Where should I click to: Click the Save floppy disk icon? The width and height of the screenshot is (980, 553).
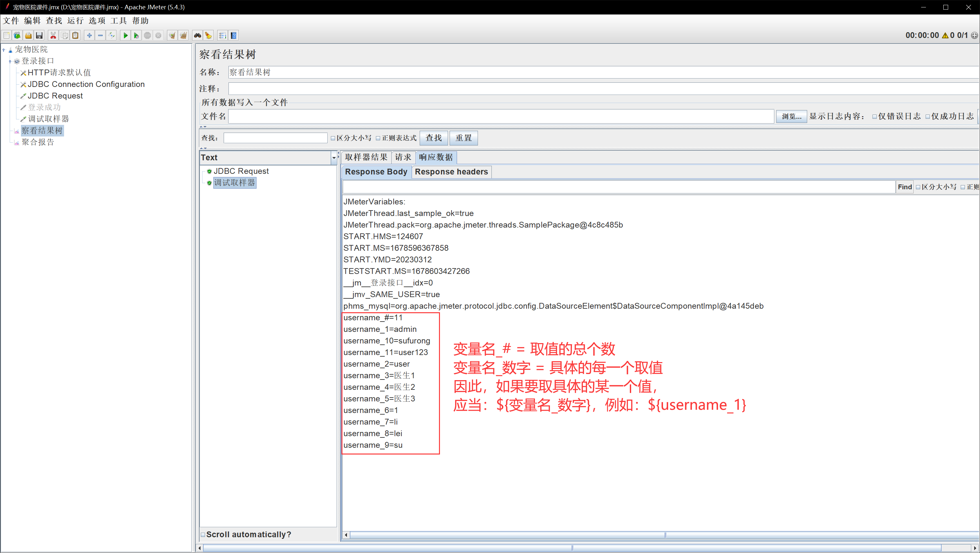pos(39,35)
